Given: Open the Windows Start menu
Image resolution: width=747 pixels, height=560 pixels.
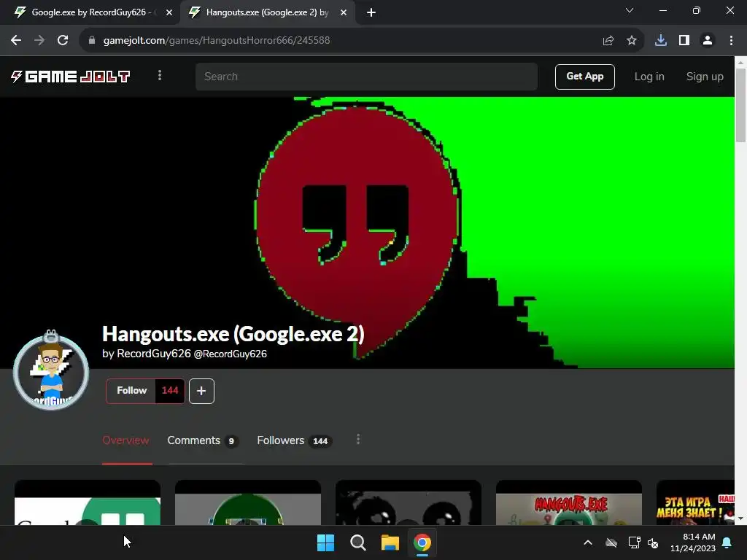Looking at the screenshot, I should (x=326, y=542).
